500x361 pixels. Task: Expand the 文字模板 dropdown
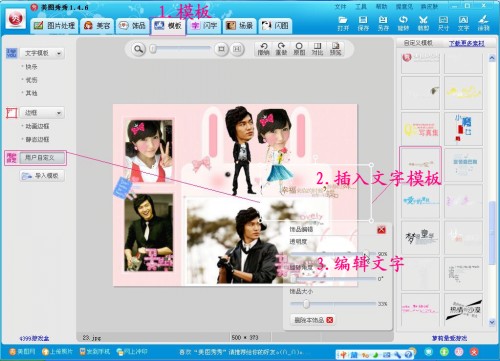(42, 53)
